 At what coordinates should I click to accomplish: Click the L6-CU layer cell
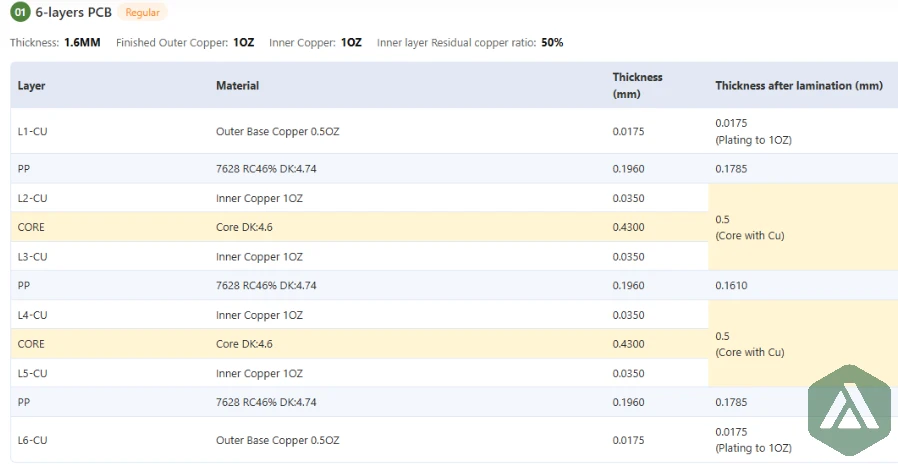pyautogui.click(x=33, y=440)
